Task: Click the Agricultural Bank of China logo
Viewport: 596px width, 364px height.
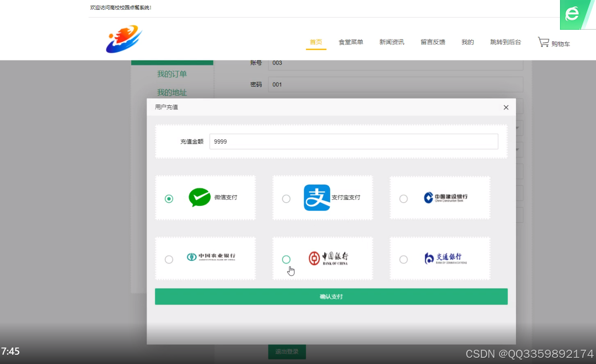Action: click(211, 257)
